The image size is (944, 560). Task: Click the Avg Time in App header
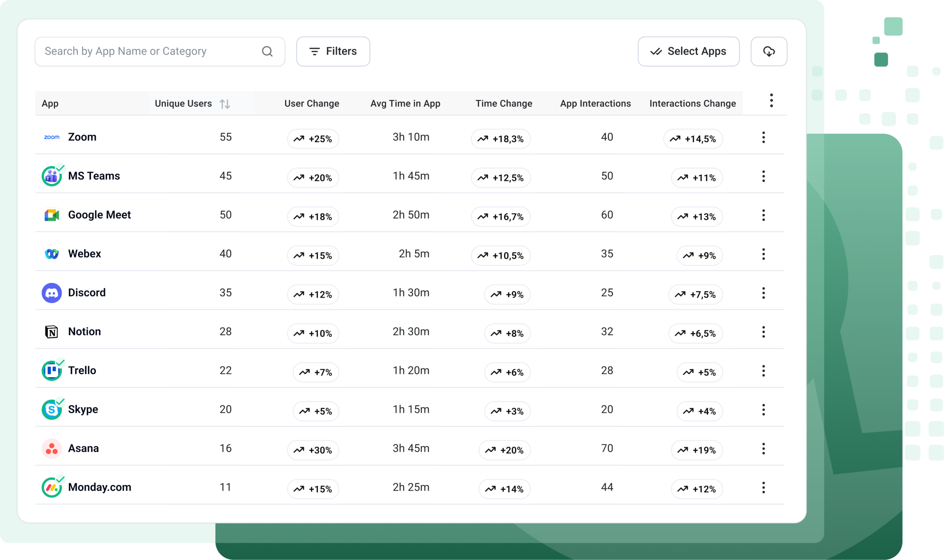(x=405, y=104)
